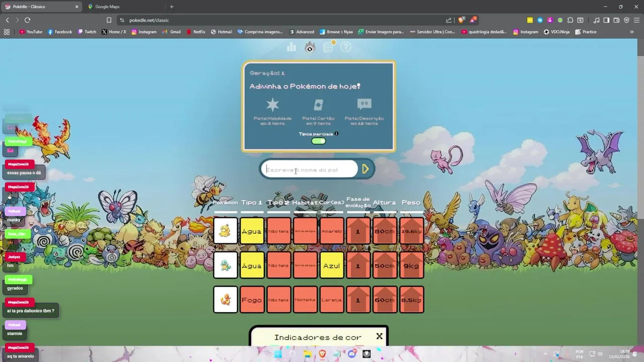The image size is (644, 362).
Task: Click the flame streak icon
Action: (x=309, y=47)
